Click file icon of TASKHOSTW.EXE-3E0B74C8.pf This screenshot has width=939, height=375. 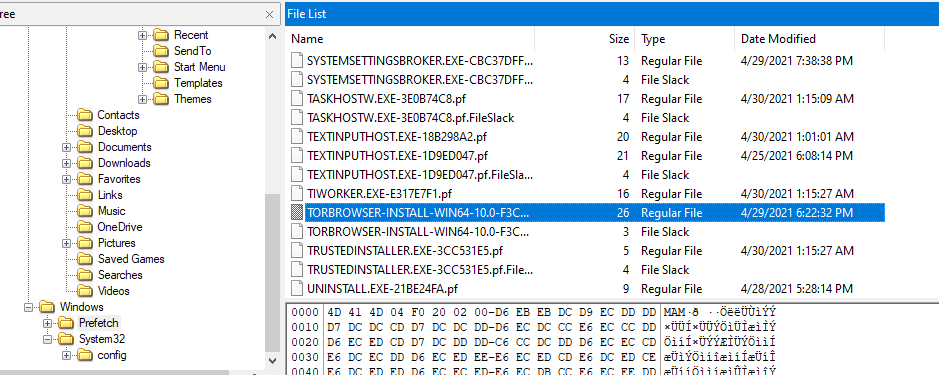click(296, 99)
